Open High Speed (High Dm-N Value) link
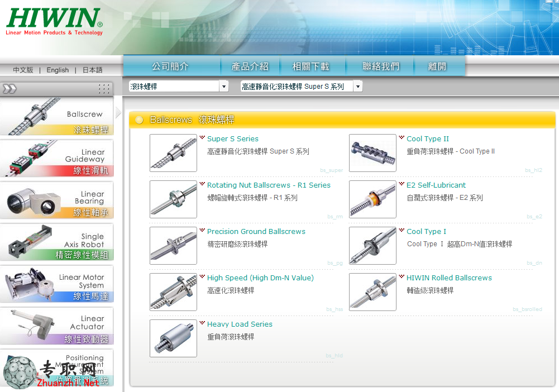This screenshot has width=559, height=392. click(x=260, y=278)
